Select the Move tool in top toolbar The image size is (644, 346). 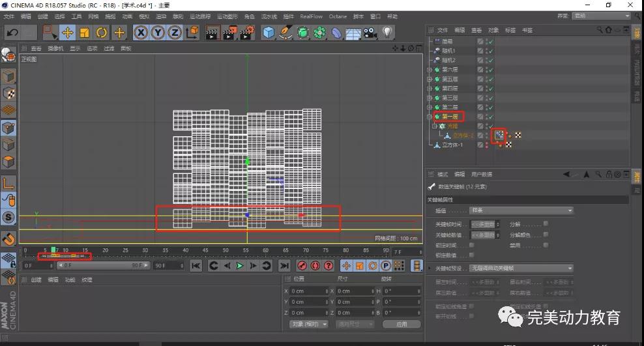pos(67,32)
